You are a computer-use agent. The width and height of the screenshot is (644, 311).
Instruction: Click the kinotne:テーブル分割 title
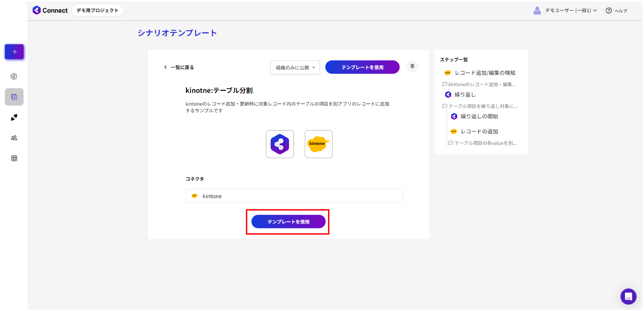point(219,91)
